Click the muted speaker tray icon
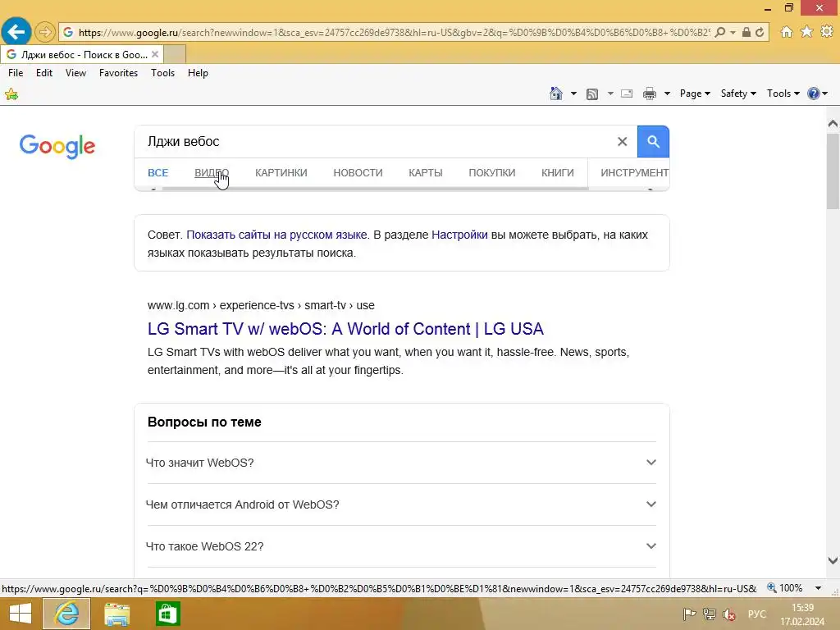840x630 pixels. pyautogui.click(x=729, y=614)
